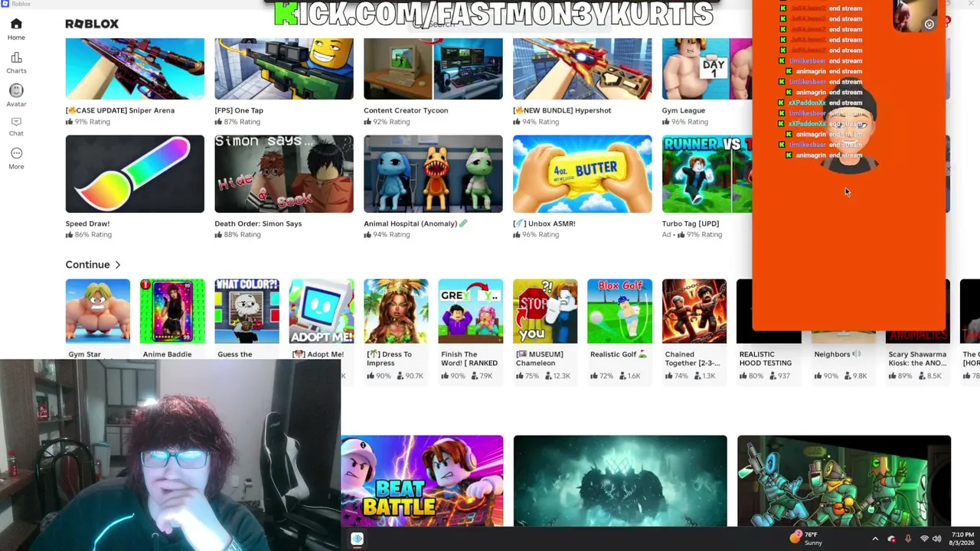Open the Sniper Arena game thumbnail

coord(135,69)
